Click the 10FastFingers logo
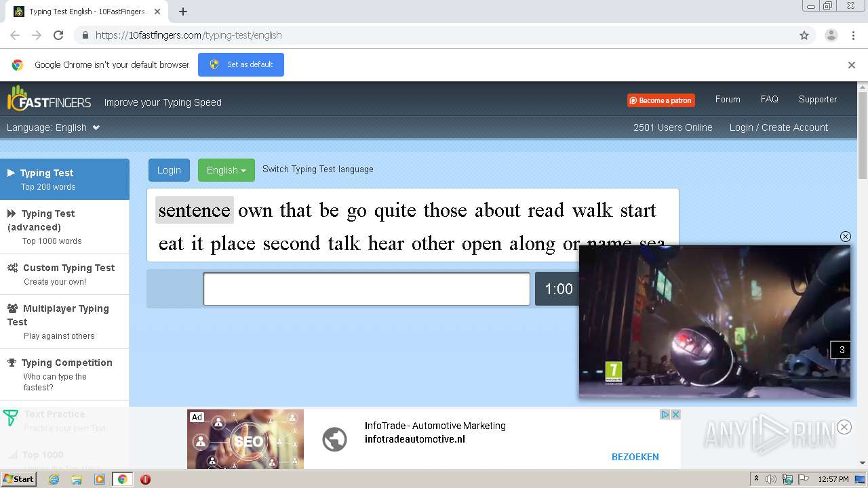The height and width of the screenshot is (488, 868). click(x=49, y=100)
